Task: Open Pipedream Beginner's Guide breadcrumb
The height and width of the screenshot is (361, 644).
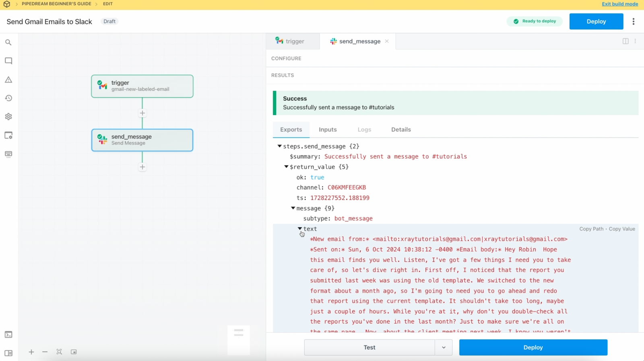Action: [x=56, y=4]
